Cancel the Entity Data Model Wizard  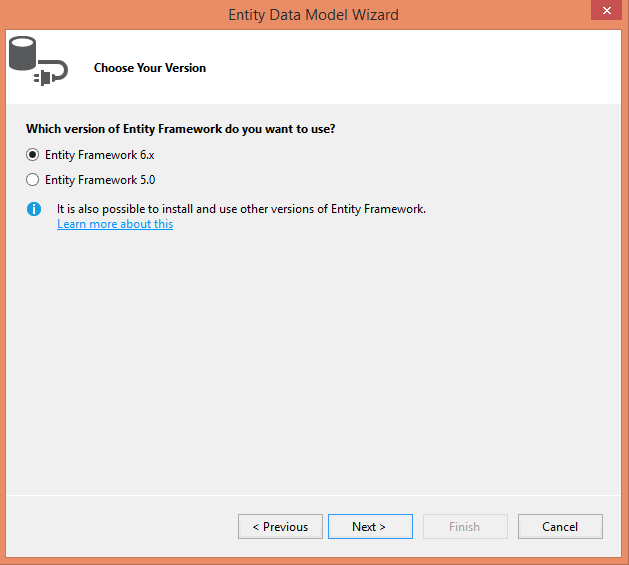[560, 526]
